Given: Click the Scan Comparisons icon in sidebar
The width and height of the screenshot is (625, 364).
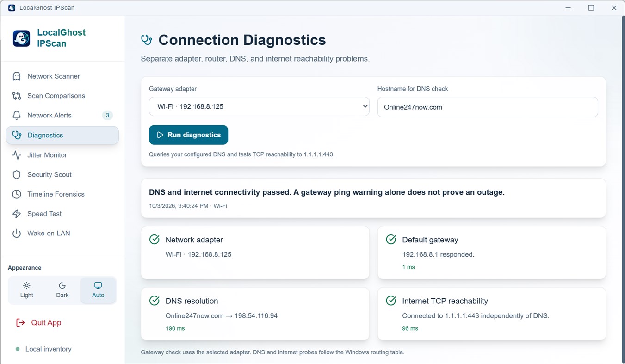Looking at the screenshot, I should (x=17, y=96).
